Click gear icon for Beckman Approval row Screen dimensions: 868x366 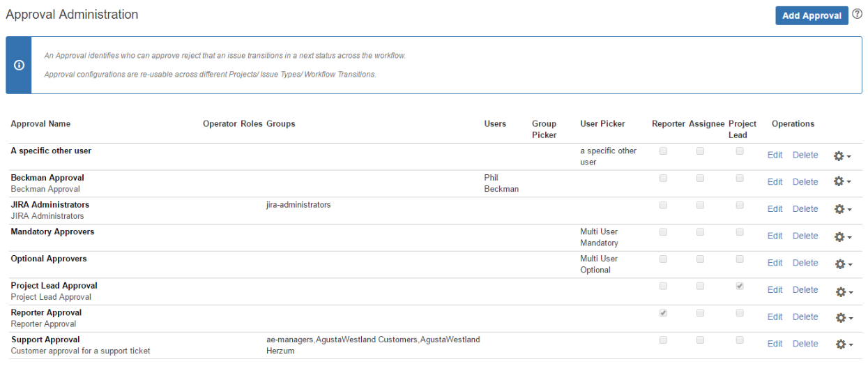point(839,182)
